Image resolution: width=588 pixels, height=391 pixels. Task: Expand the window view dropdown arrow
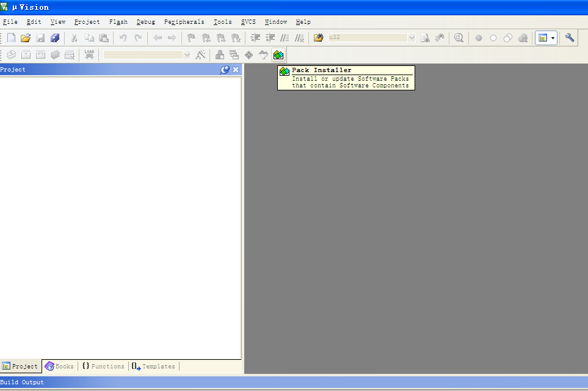(x=553, y=38)
